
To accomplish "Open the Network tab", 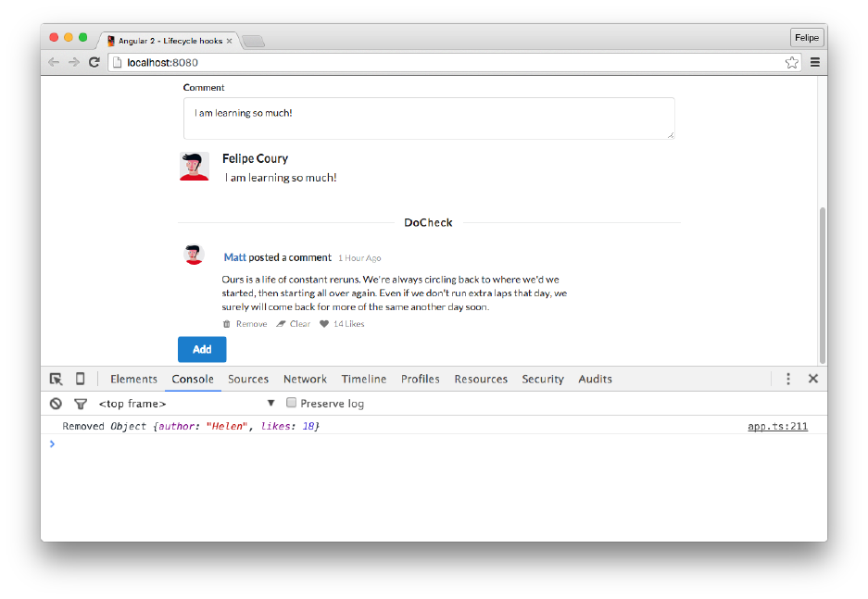I will (x=305, y=379).
